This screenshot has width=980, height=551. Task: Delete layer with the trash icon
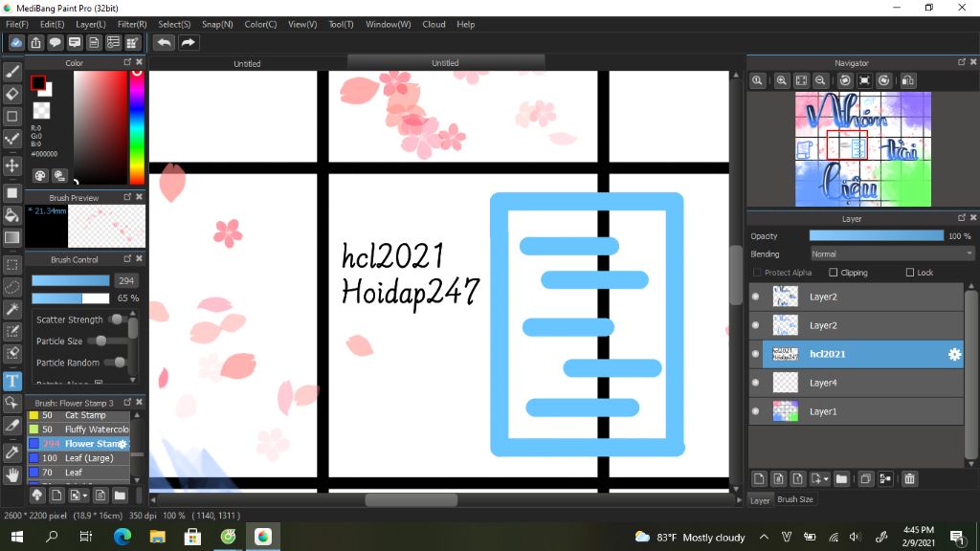click(909, 479)
